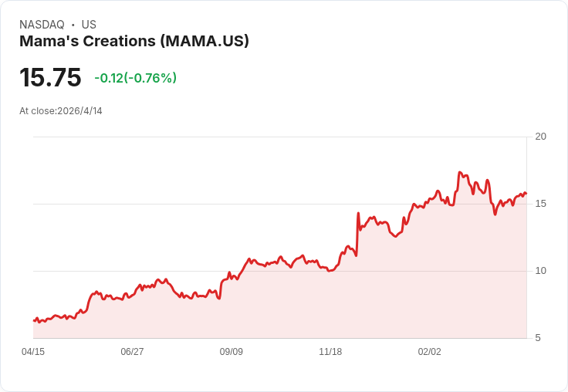Click the 20 price level label
This screenshot has width=568, height=392.
[541, 137]
